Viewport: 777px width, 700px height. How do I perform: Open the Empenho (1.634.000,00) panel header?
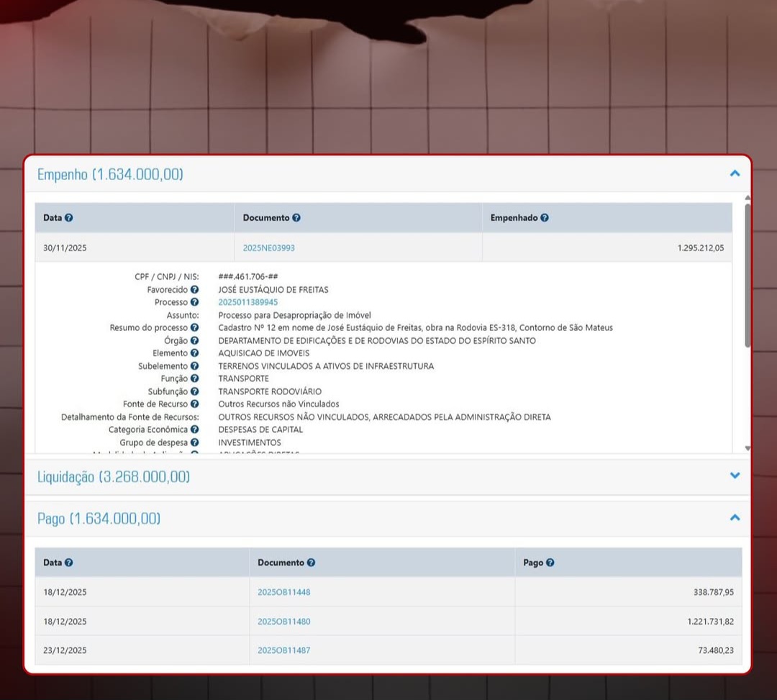(x=110, y=174)
